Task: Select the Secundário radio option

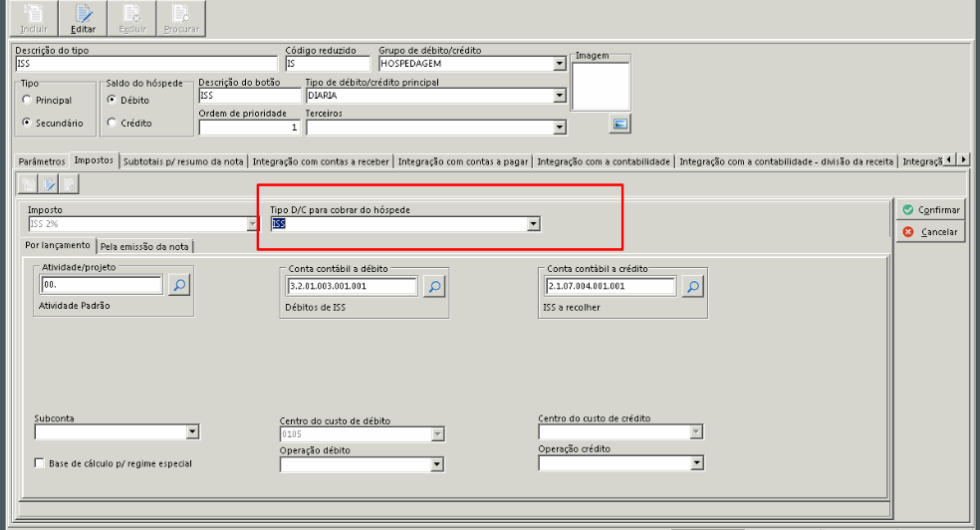Action: (27, 123)
